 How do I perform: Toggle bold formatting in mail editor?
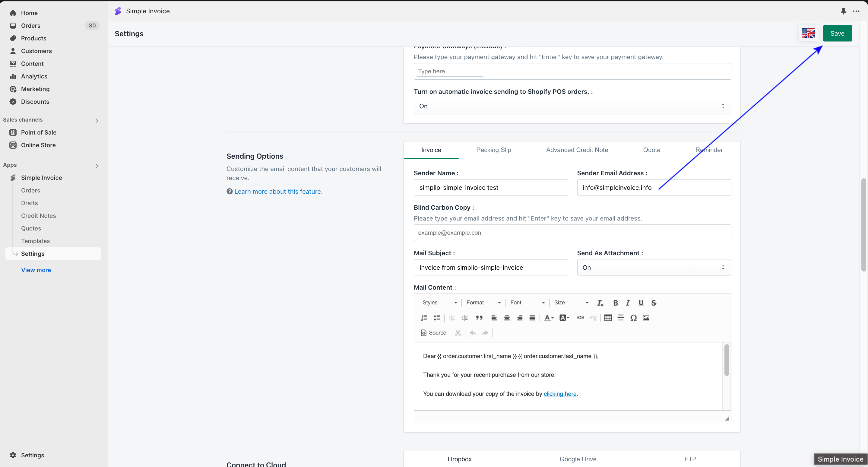[x=615, y=303]
